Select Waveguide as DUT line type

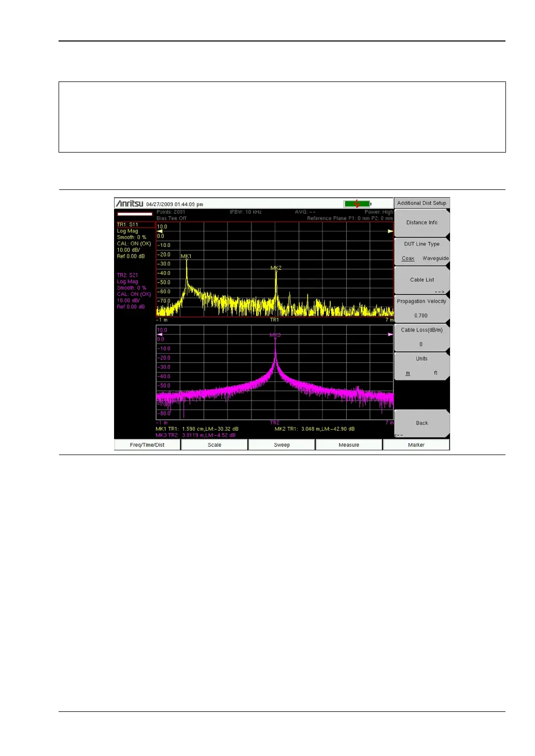[435, 258]
